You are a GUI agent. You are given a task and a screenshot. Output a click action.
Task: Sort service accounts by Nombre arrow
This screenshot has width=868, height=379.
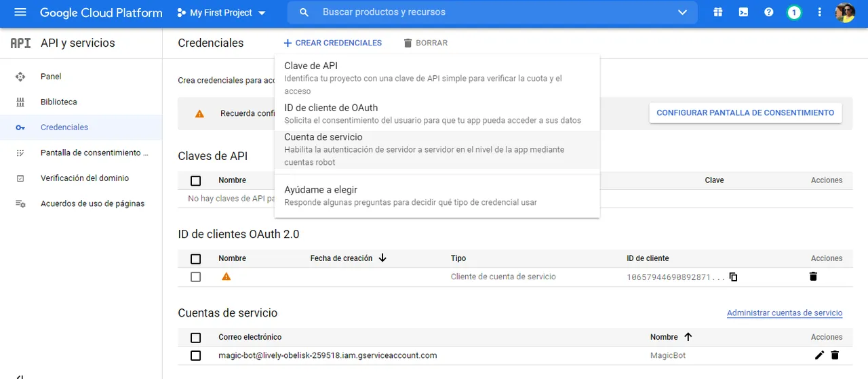point(688,337)
